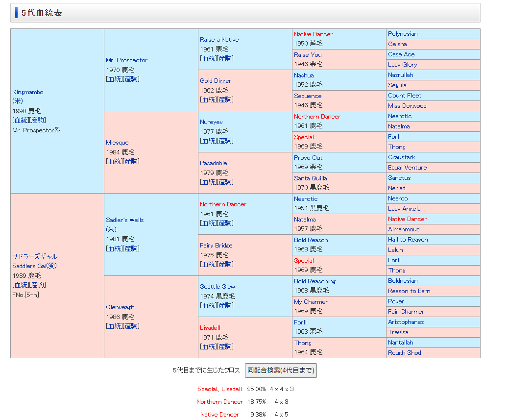Open 産駒 link under Seattle Slew
Image resolution: width=507 pixels, height=420 pixels.
point(225,305)
